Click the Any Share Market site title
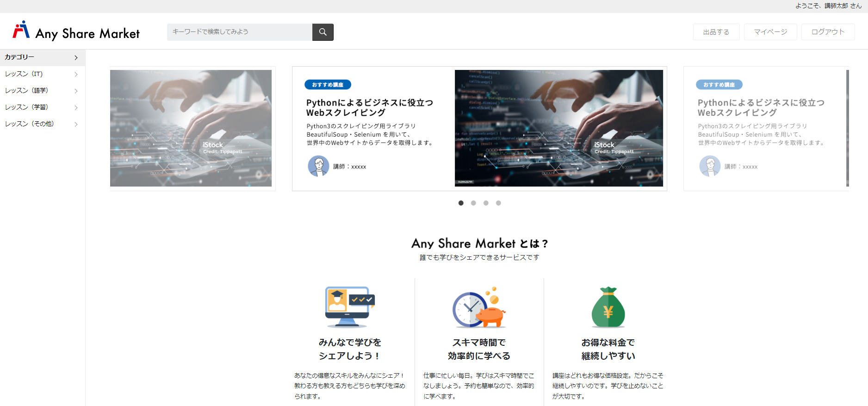 click(87, 33)
